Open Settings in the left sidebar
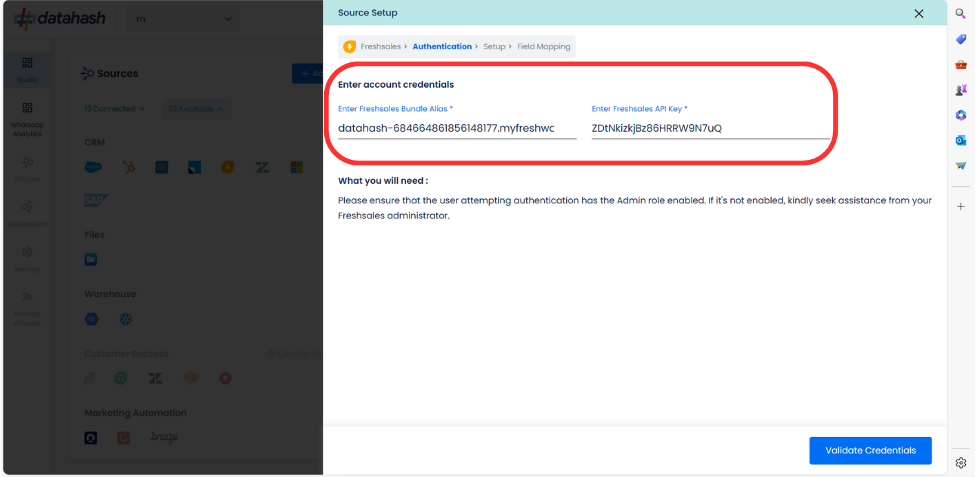This screenshot has height=477, width=977. 27,259
